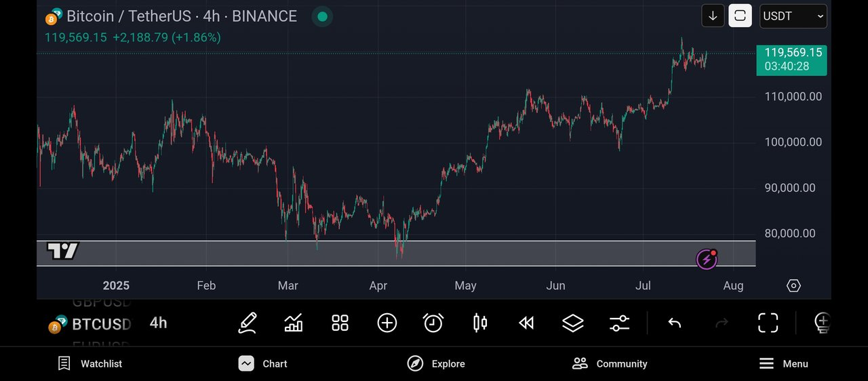Open the USDT currency dropdown
The height and width of the screenshot is (381, 868).
coord(793,16)
